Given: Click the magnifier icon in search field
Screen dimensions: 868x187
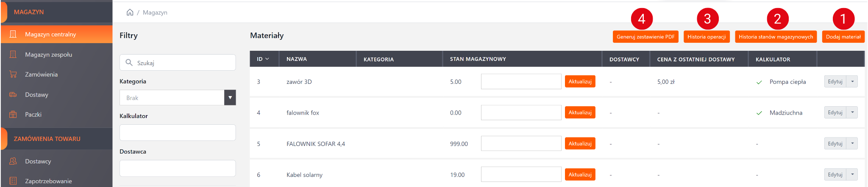Looking at the screenshot, I should coord(129,63).
